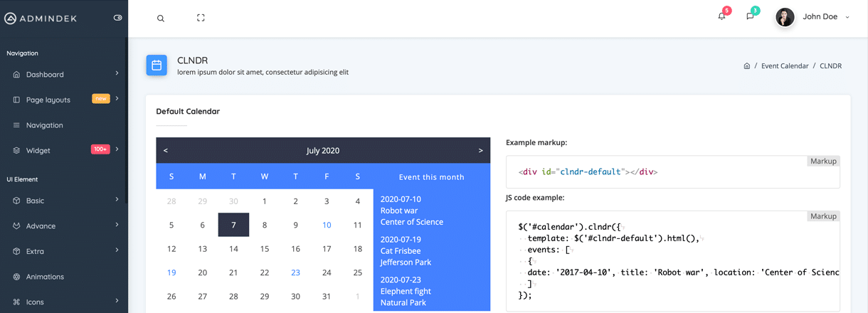Click the Dashboard icon in sidebar
868x313 pixels.
(16, 75)
